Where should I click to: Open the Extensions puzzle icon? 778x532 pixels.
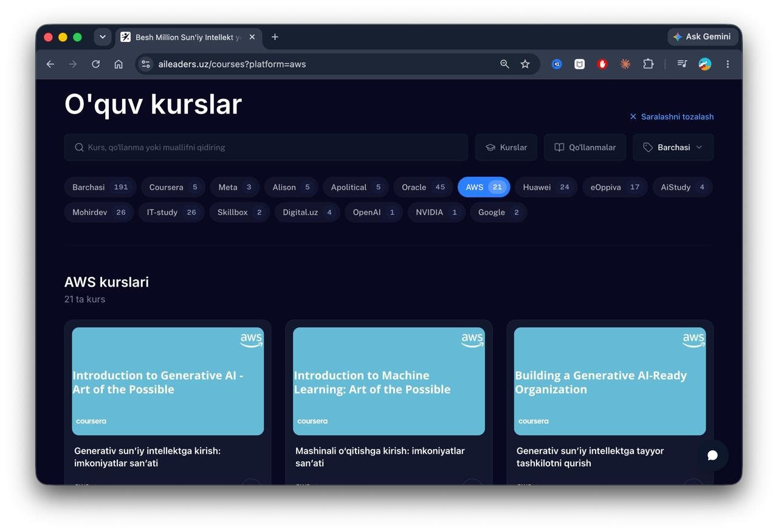click(648, 64)
